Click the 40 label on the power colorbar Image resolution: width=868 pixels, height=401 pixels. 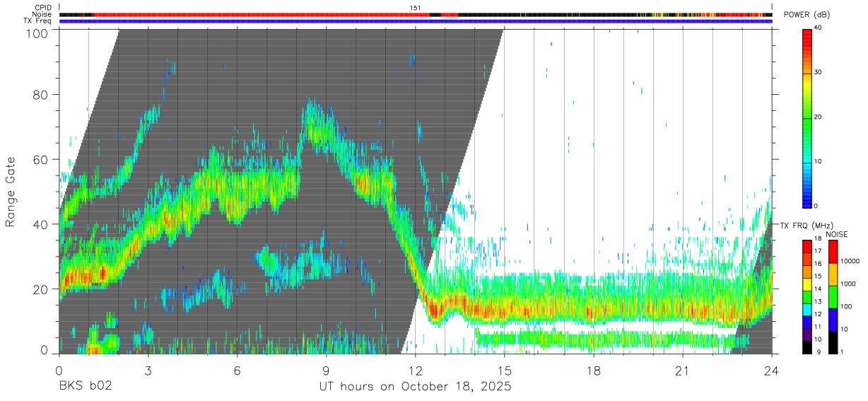pos(819,28)
